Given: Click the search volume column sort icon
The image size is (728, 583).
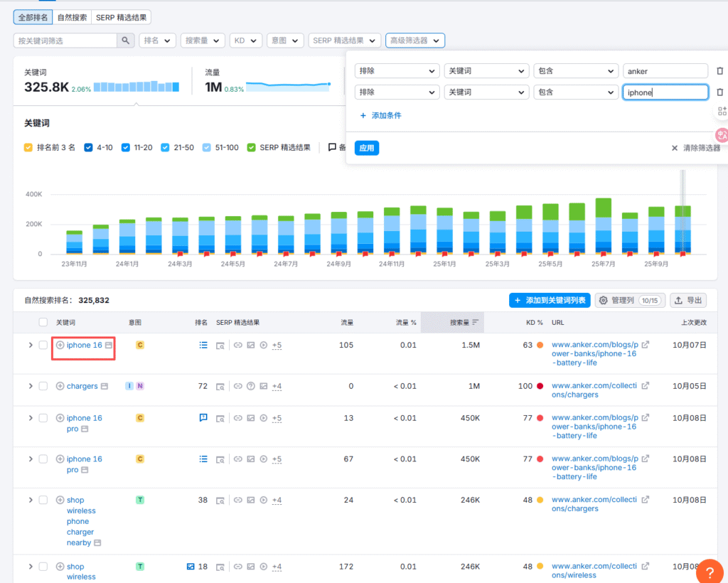Looking at the screenshot, I should (x=476, y=323).
